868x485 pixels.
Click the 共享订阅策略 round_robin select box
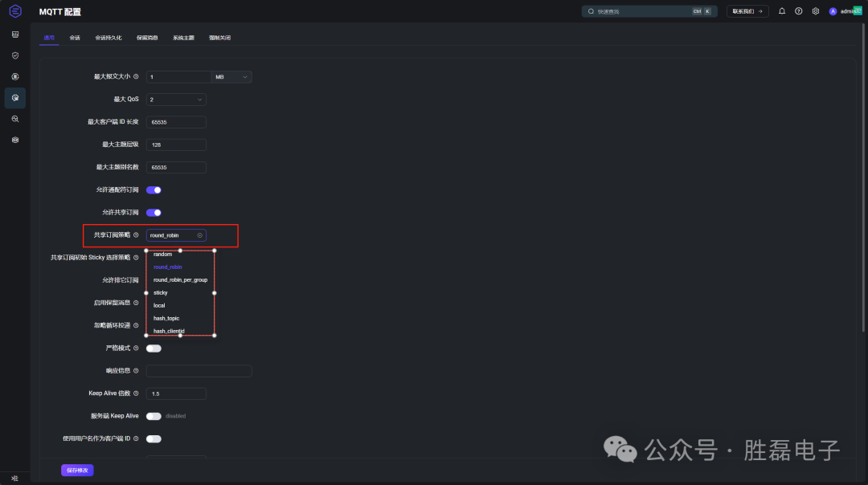click(176, 235)
